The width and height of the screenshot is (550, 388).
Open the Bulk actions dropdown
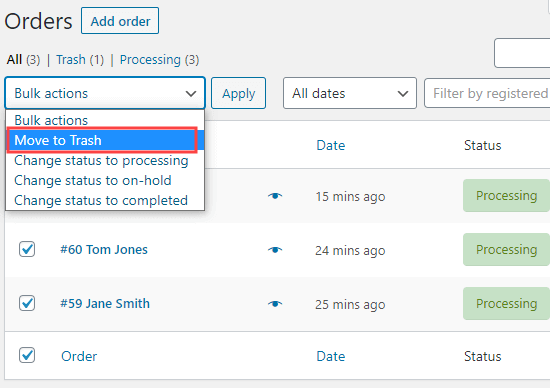pyautogui.click(x=105, y=93)
